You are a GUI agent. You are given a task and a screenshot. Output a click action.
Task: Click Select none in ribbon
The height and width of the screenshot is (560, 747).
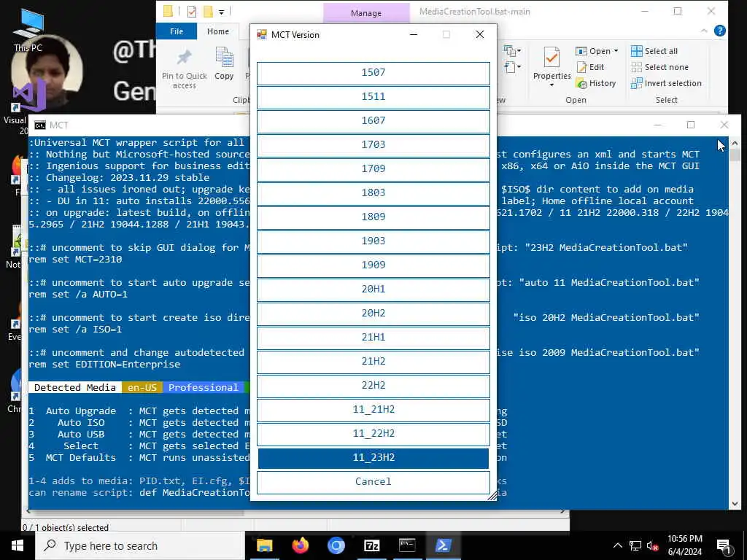pos(659,67)
